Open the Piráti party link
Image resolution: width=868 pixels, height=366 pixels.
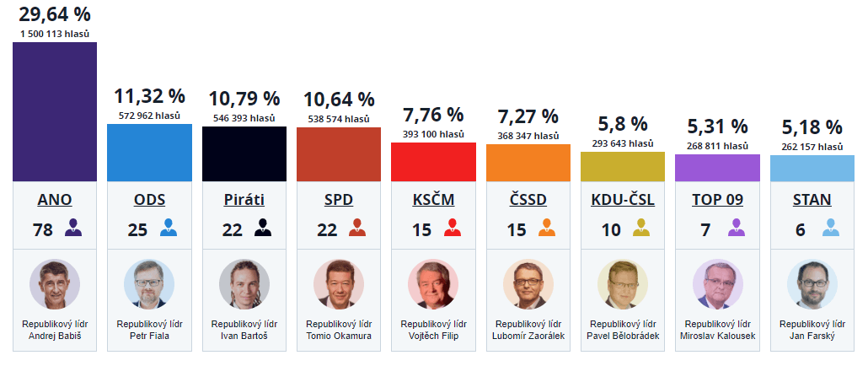pyautogui.click(x=244, y=200)
